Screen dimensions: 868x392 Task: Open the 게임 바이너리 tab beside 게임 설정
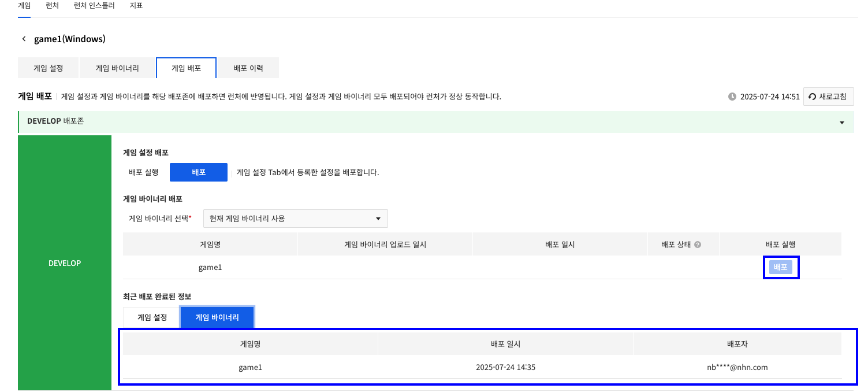(x=117, y=68)
